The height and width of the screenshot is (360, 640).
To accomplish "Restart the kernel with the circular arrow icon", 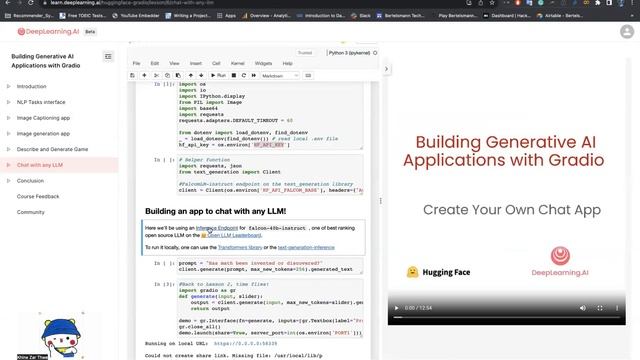I will pos(244,76).
